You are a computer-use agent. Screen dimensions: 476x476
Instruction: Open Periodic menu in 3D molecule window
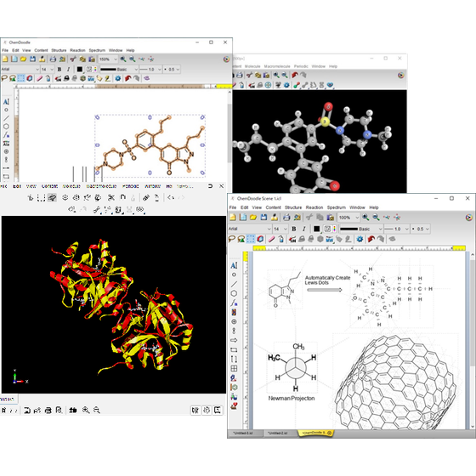coord(301,66)
